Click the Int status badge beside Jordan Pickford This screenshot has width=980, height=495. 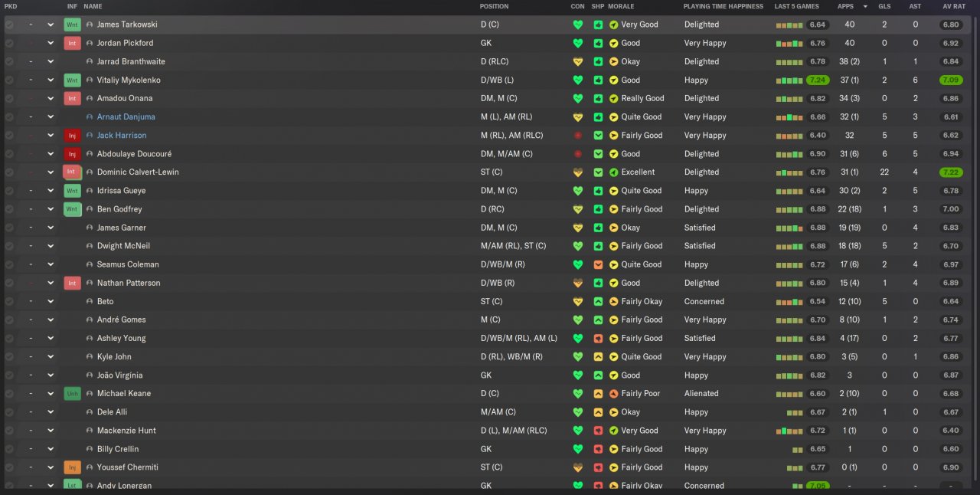[72, 43]
